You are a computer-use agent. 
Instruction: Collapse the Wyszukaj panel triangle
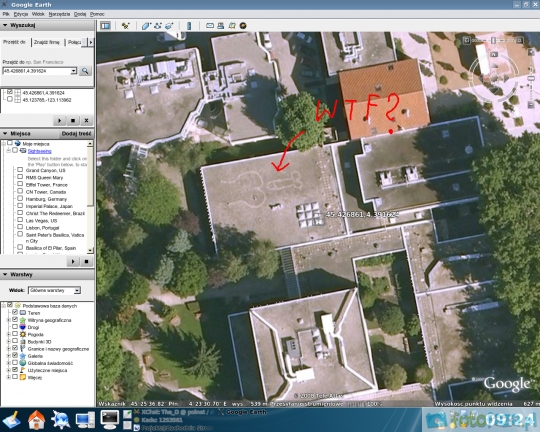(x=5, y=25)
